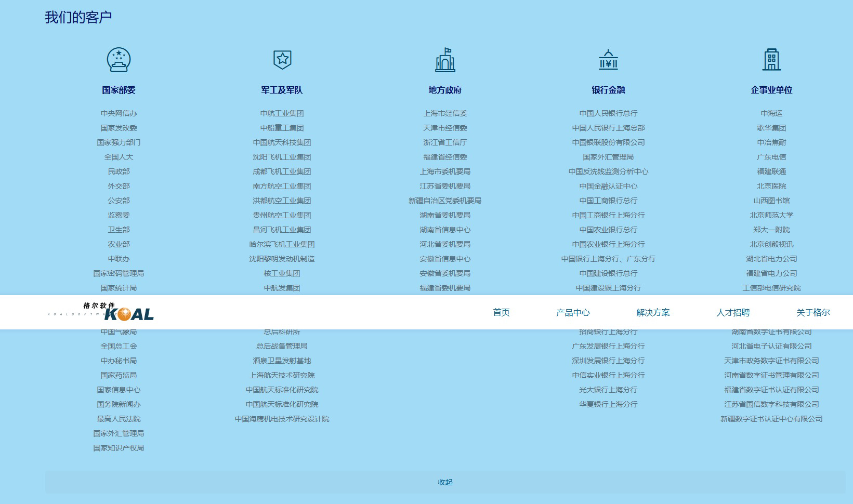This screenshot has width=853, height=504.
Task: Click the 国家部委 emblem icon
Action: [119, 60]
